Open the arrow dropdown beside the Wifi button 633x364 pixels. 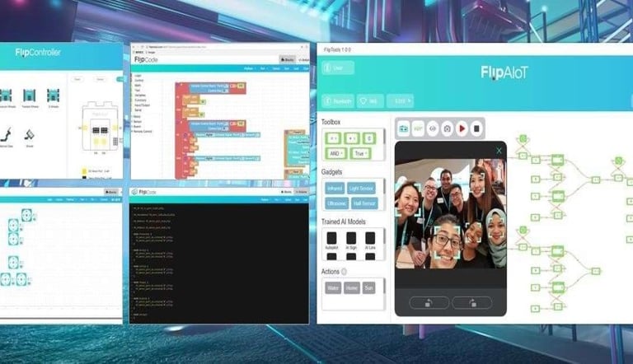click(x=400, y=101)
